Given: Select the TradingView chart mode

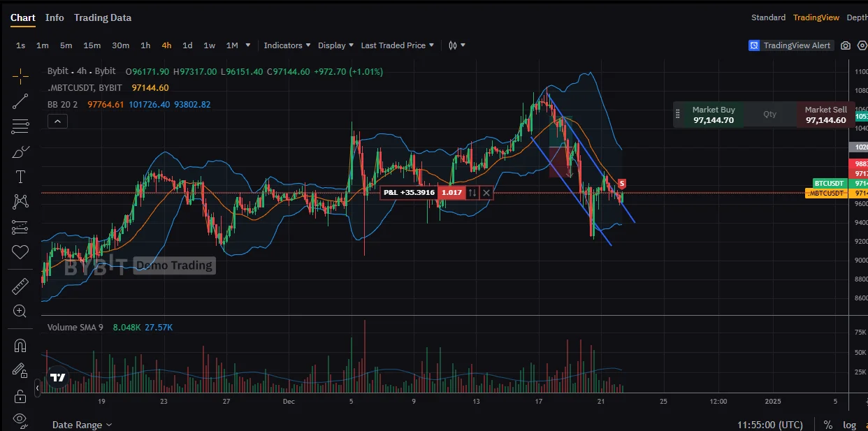Looking at the screenshot, I should [816, 17].
